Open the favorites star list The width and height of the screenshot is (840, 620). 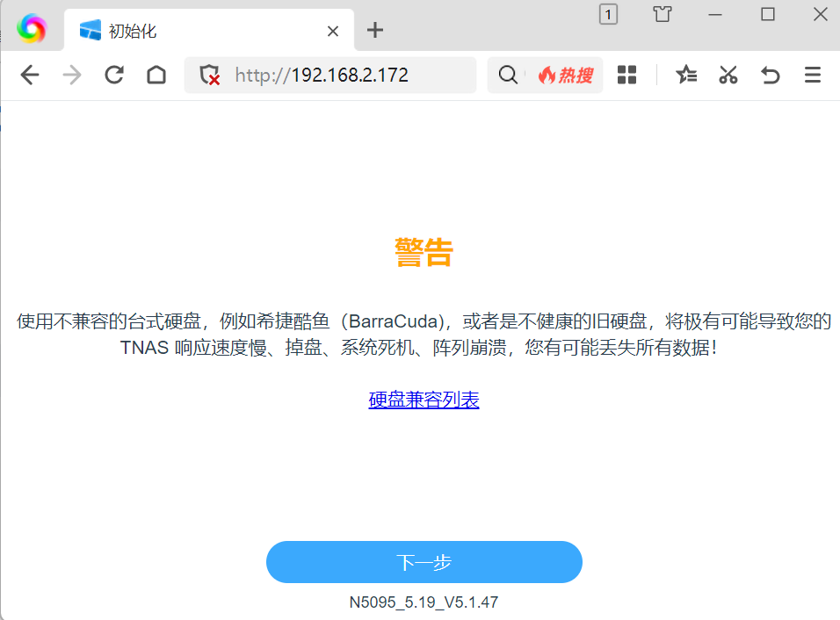[686, 76]
